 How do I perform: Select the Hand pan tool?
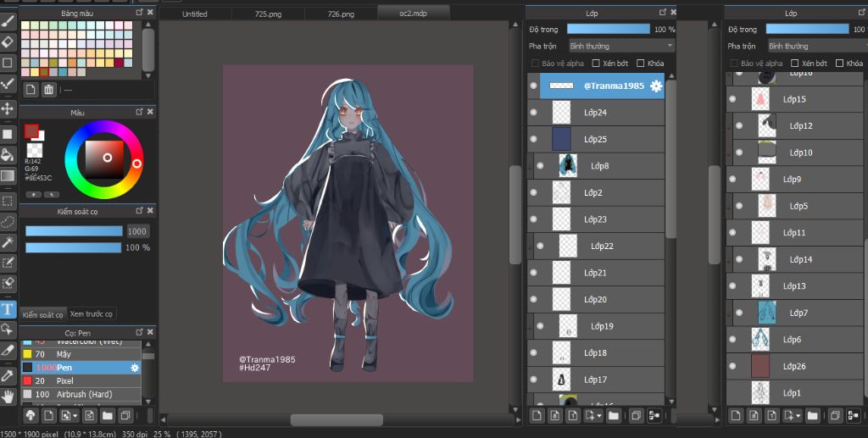coord(8,396)
